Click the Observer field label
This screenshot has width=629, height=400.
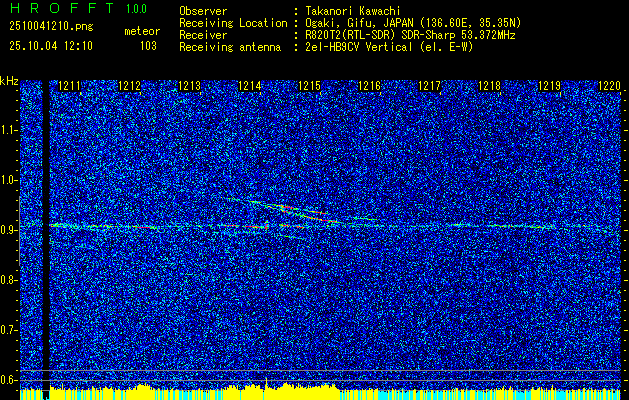pyautogui.click(x=203, y=11)
